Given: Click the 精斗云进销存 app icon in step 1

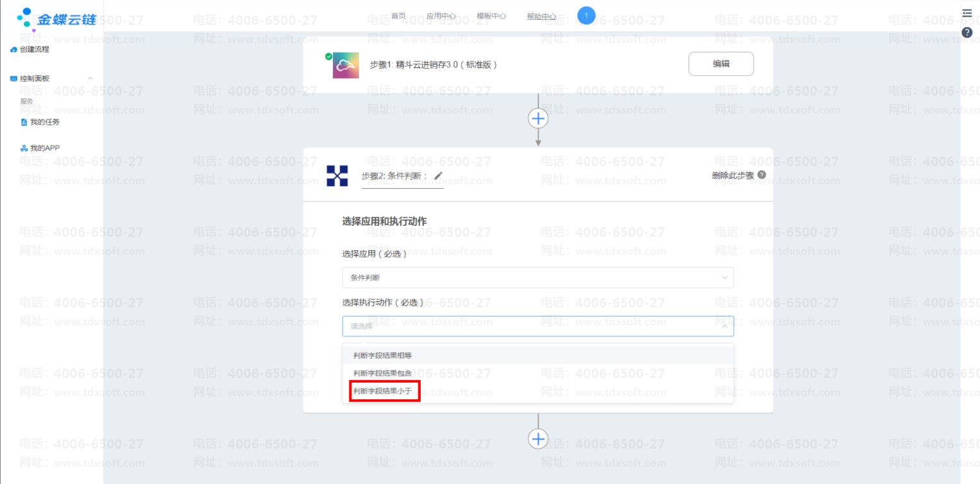Looking at the screenshot, I should 346,65.
